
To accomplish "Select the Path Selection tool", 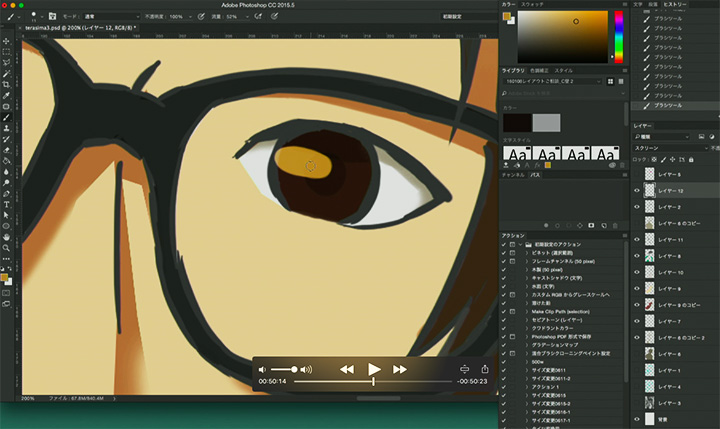I will [x=6, y=215].
